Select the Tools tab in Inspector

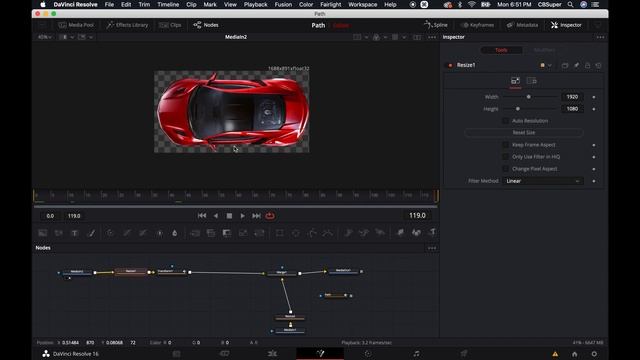(501, 50)
